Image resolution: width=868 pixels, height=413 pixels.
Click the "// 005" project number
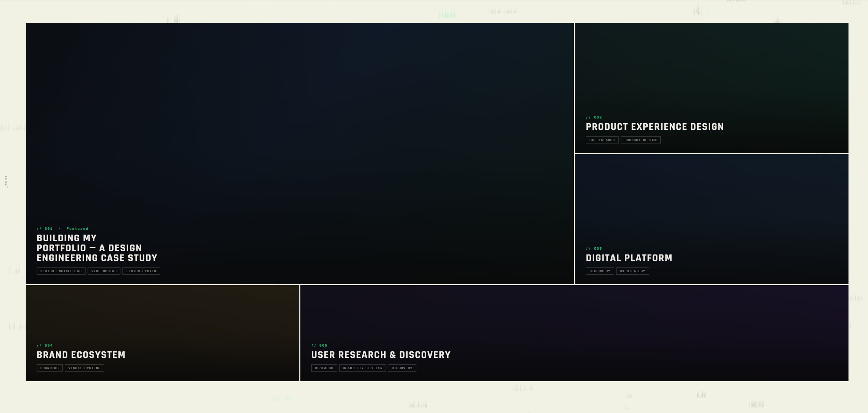tap(319, 345)
